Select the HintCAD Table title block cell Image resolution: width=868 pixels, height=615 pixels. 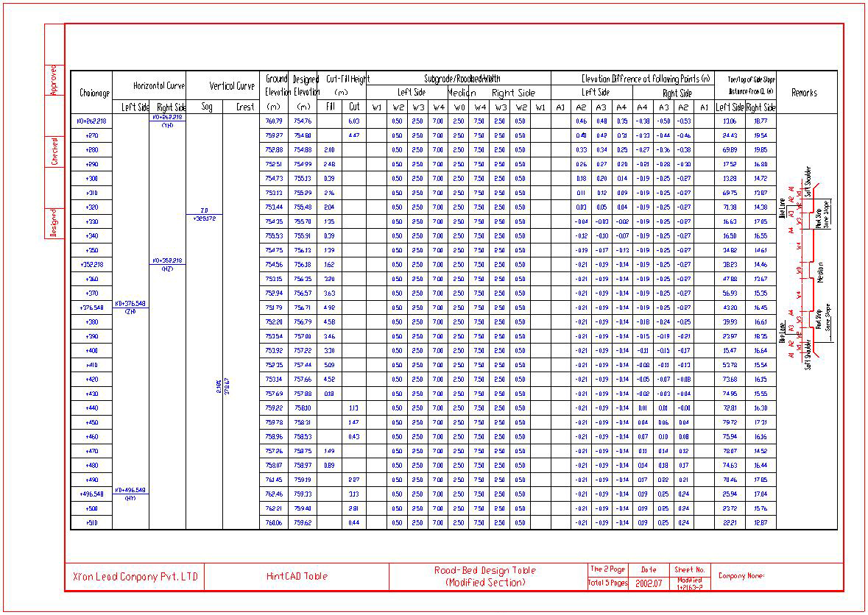[297, 577]
